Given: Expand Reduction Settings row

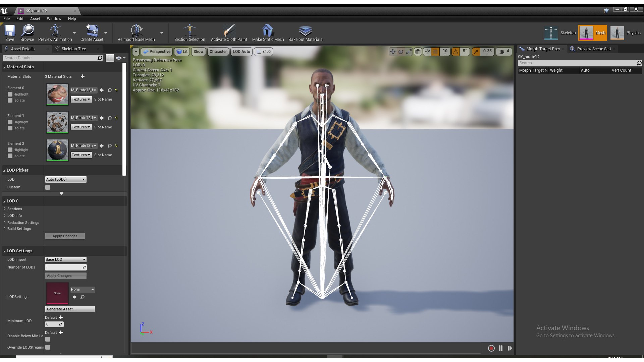Looking at the screenshot, I should coord(4,223).
